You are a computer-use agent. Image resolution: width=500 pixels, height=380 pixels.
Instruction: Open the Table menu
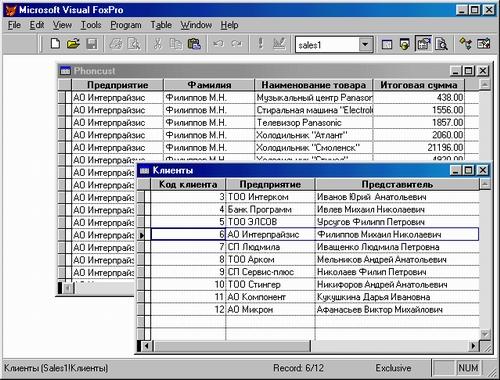pos(161,25)
